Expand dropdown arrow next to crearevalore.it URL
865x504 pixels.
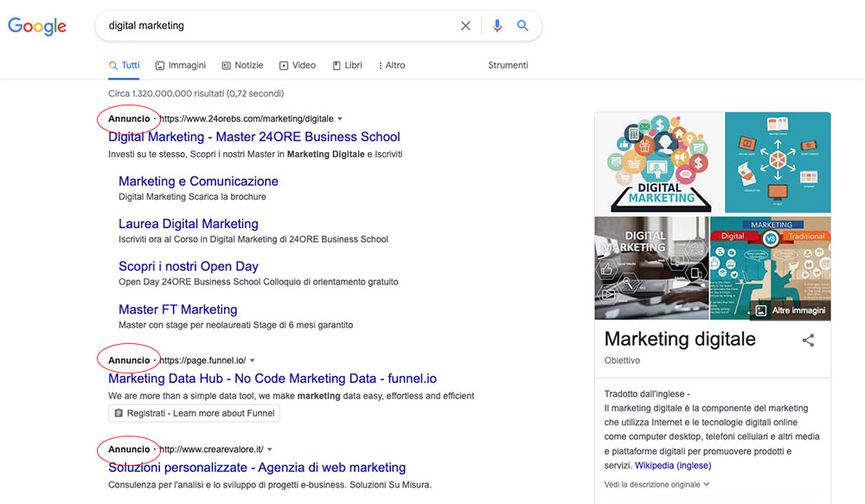pyautogui.click(x=270, y=450)
